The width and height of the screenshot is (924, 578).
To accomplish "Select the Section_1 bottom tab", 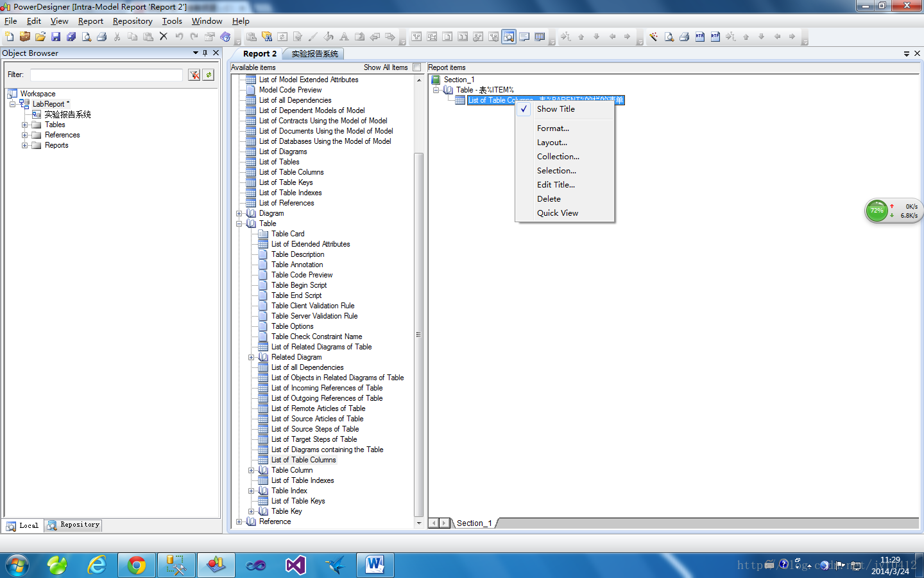I will pyautogui.click(x=474, y=523).
